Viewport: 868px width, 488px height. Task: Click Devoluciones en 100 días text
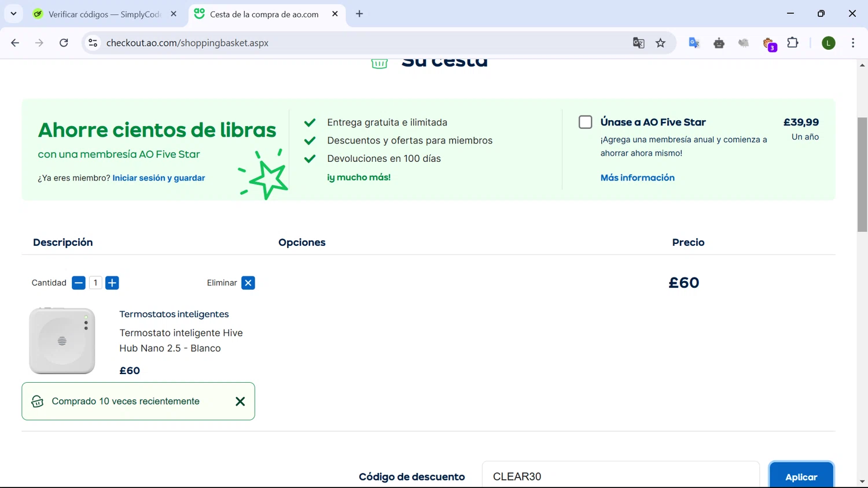tap(384, 158)
